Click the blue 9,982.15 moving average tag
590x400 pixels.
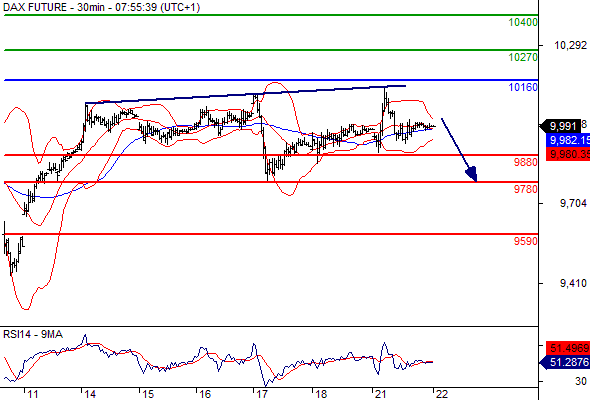[568, 140]
